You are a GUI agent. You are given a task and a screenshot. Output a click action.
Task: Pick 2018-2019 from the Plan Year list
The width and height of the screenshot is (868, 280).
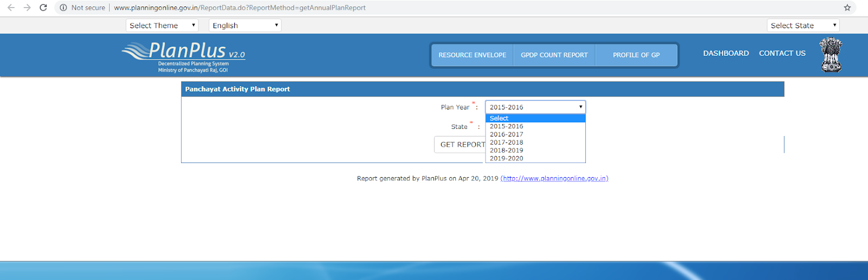point(535,151)
